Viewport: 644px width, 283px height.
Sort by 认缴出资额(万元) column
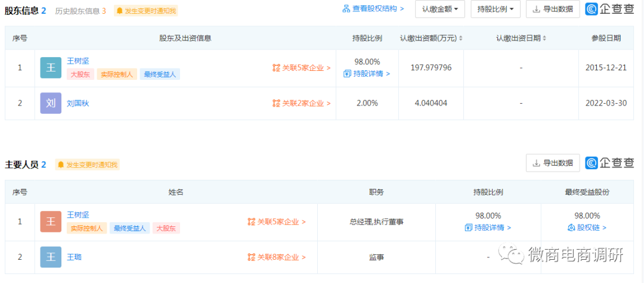(x=431, y=38)
